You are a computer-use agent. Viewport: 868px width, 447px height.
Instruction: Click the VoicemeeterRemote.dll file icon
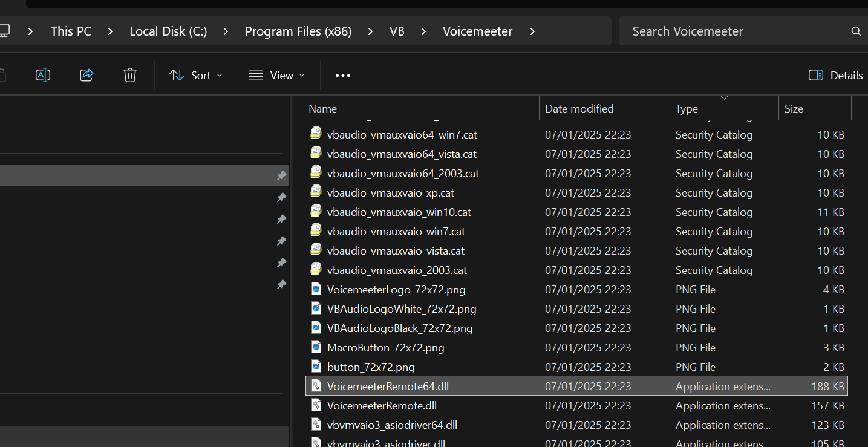[316, 405]
